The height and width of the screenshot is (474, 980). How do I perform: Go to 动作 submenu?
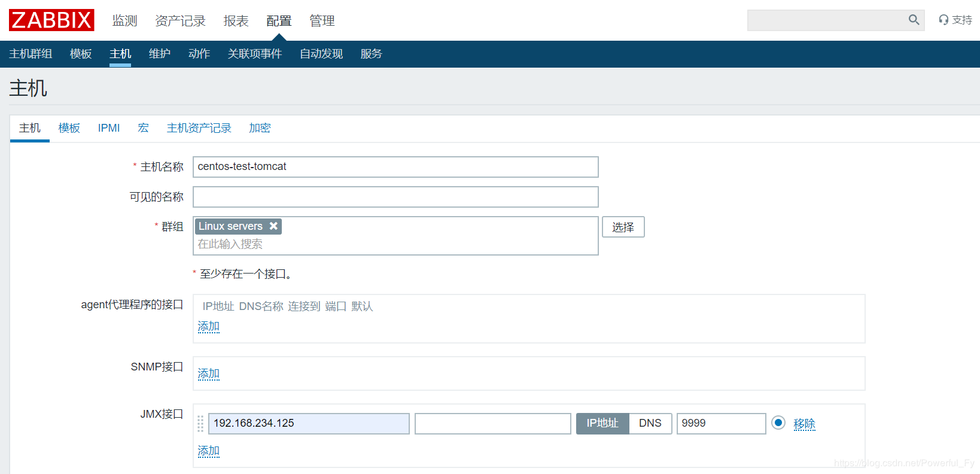(199, 54)
